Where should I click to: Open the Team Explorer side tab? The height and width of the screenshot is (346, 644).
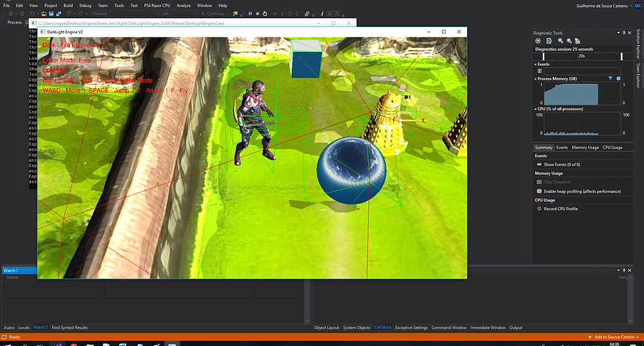pyautogui.click(x=638, y=76)
